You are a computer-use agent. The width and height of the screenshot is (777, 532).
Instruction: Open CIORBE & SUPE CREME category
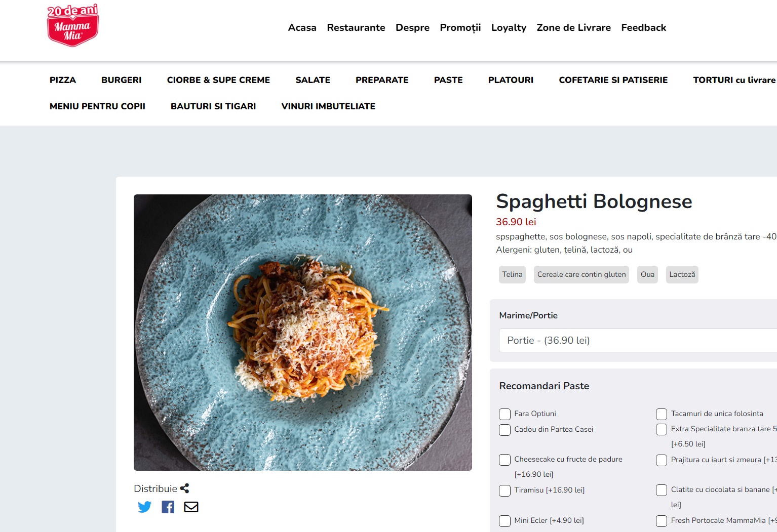click(x=218, y=80)
